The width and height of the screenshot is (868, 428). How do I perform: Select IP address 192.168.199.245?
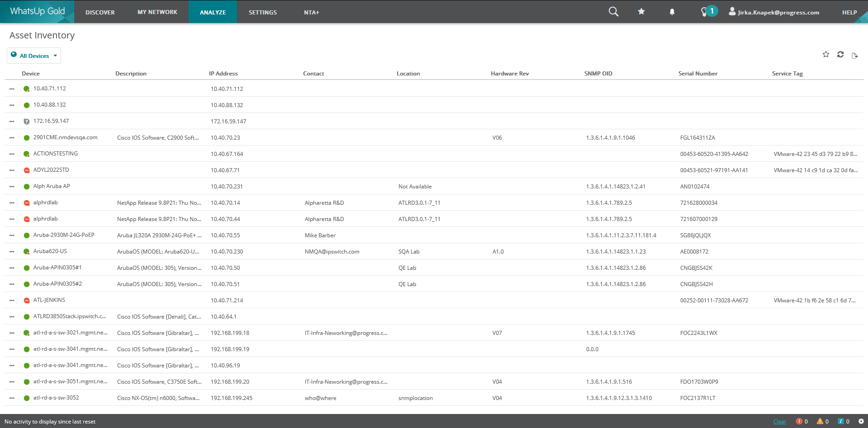[232, 398]
